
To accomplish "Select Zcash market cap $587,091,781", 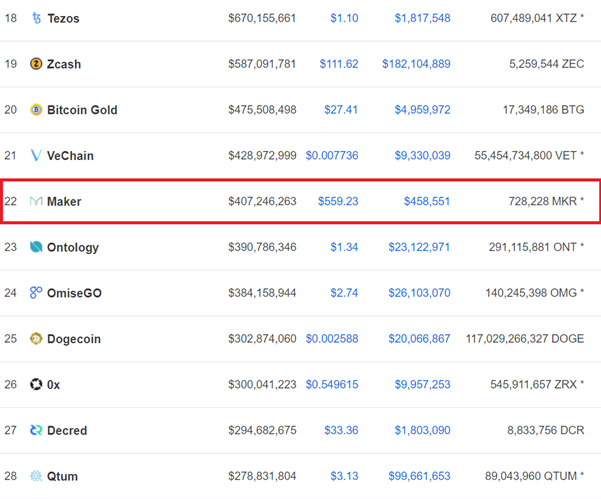I will click(x=262, y=64).
